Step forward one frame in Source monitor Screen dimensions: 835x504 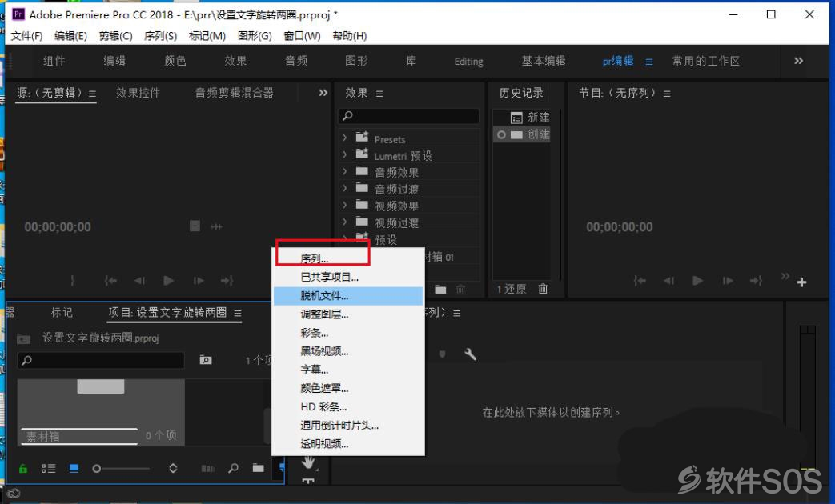(199, 281)
